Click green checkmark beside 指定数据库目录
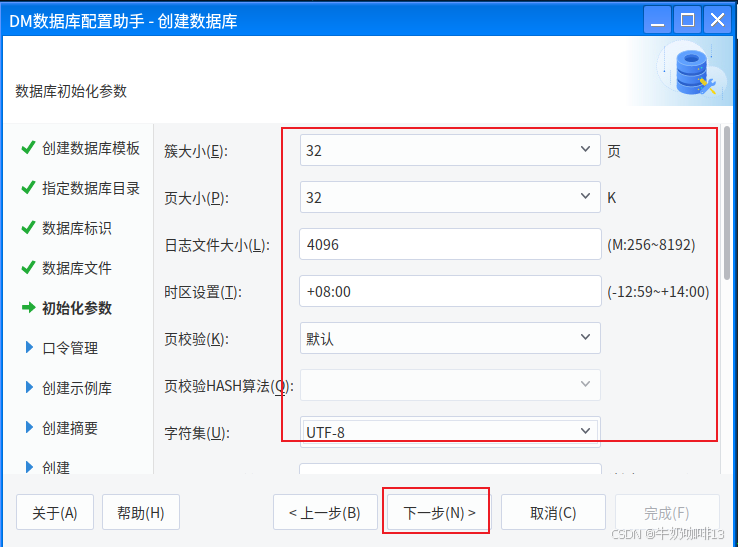Image resolution: width=738 pixels, height=547 pixels. [28, 187]
